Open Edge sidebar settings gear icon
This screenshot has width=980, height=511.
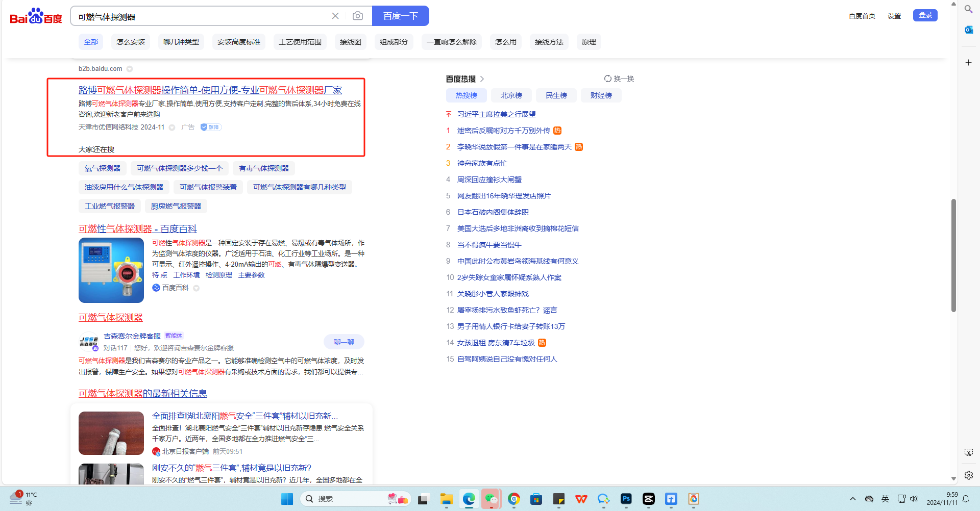(x=968, y=475)
